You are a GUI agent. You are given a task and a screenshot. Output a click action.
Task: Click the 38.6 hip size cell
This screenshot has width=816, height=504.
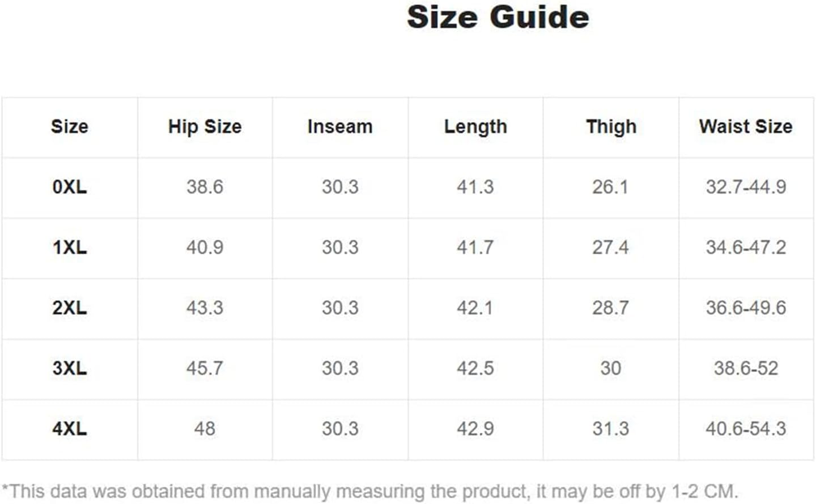(x=205, y=187)
